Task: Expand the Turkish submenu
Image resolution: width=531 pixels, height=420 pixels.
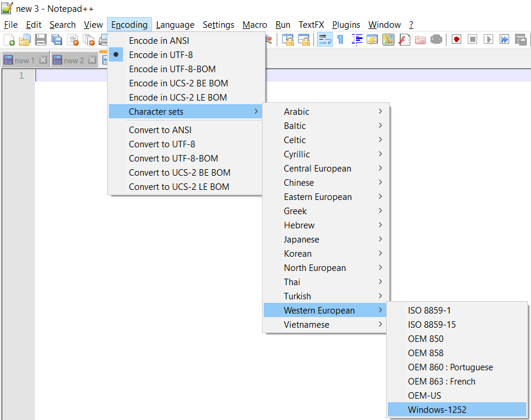Action: (x=326, y=296)
